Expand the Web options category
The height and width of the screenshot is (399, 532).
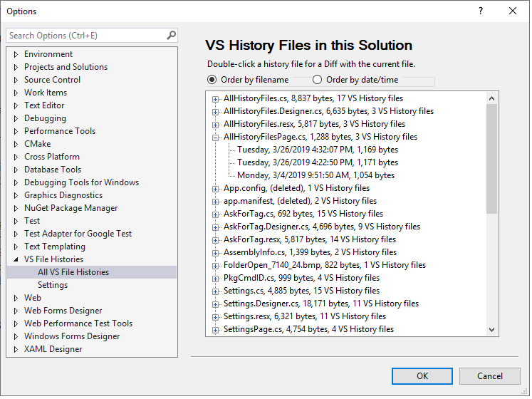[16, 298]
